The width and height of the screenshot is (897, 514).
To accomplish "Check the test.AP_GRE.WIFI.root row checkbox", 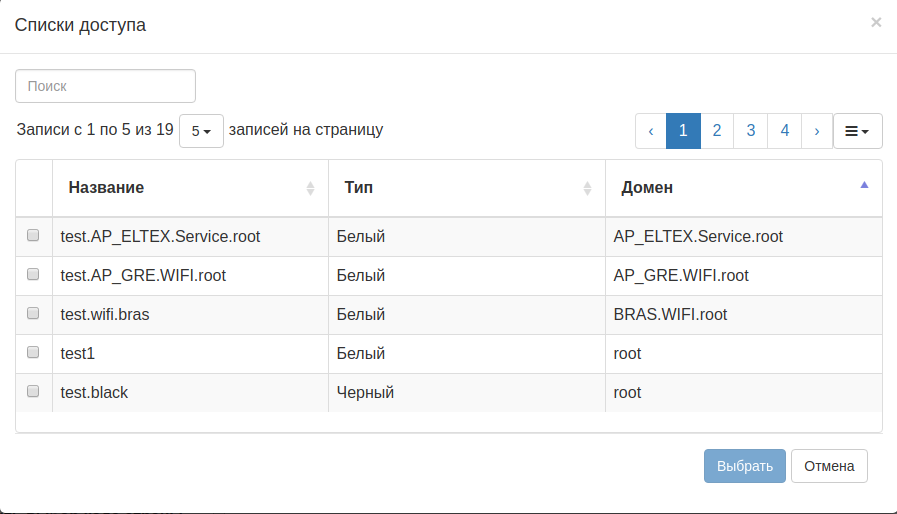I will pos(33,275).
